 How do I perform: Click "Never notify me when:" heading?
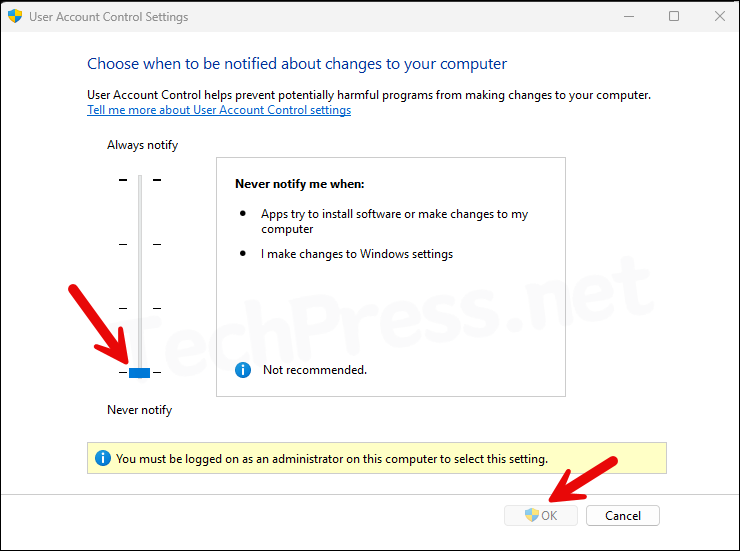click(300, 184)
